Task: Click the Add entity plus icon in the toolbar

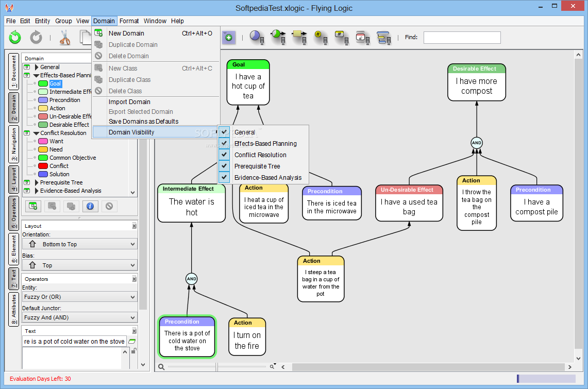Action: (x=228, y=38)
